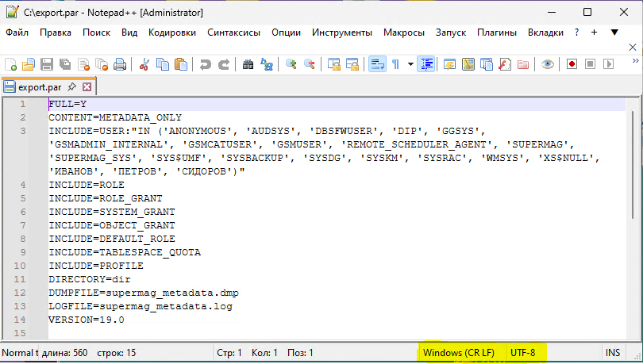Viewport: 643px width, 364px height.
Task: Click the Undo arrow icon
Action: 206,64
